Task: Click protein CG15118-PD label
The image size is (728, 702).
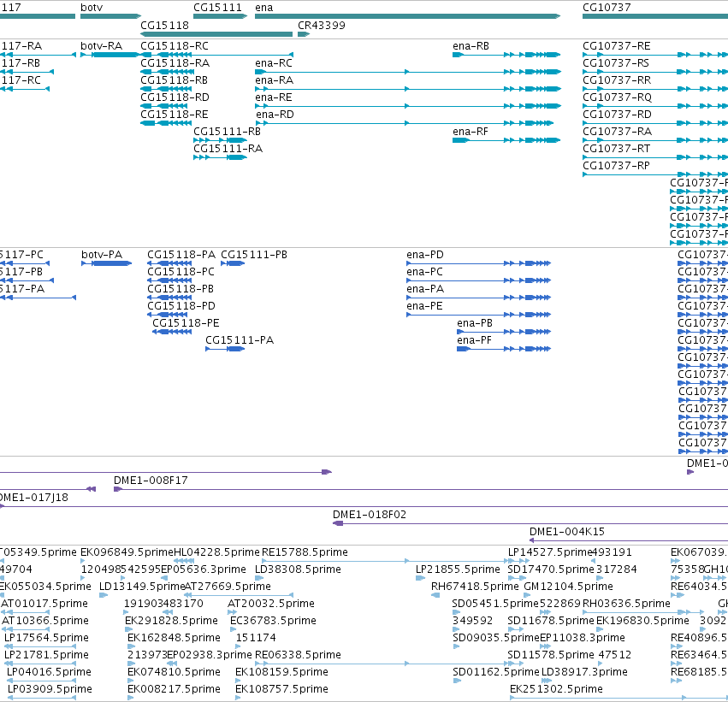Action: coord(181,306)
